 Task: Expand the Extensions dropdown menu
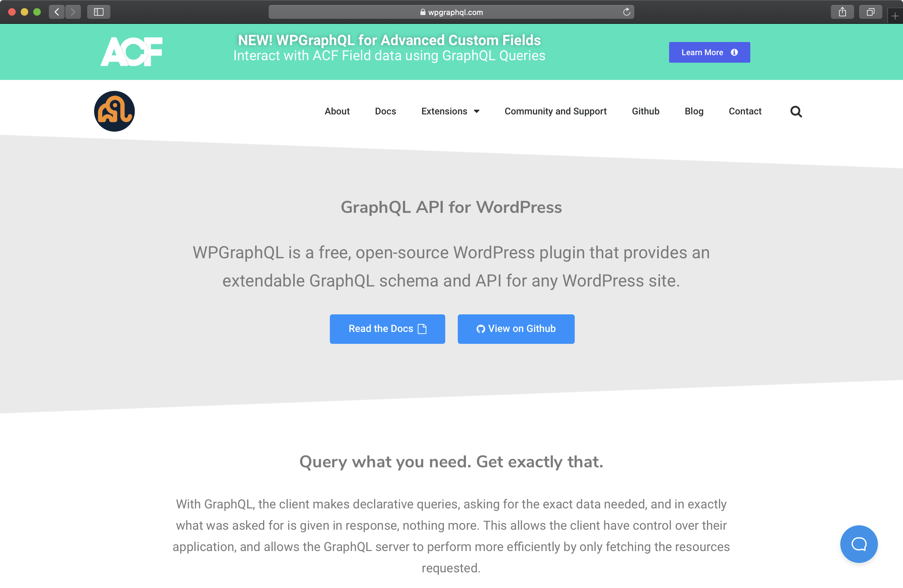click(x=450, y=111)
